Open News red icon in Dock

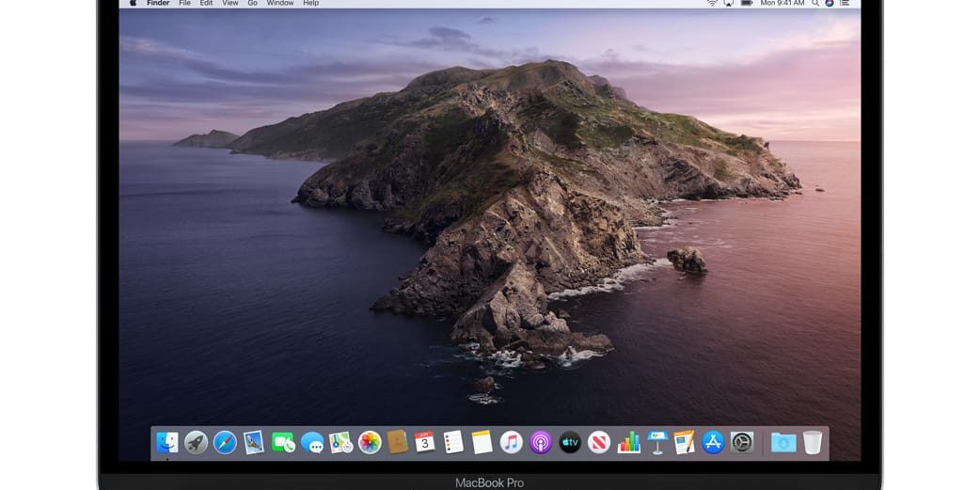click(x=599, y=442)
